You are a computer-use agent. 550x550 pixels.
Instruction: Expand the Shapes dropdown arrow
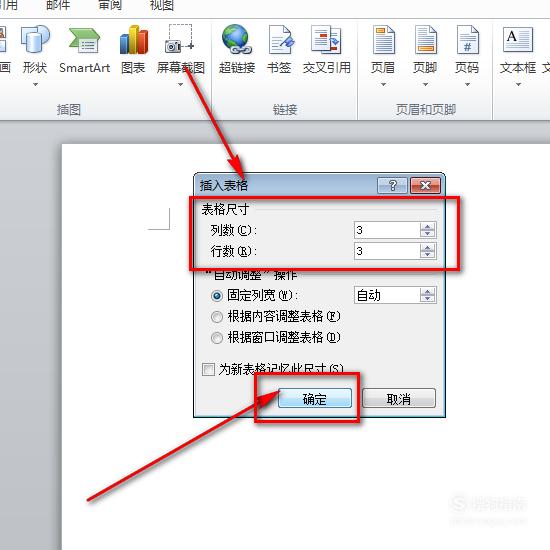35,85
